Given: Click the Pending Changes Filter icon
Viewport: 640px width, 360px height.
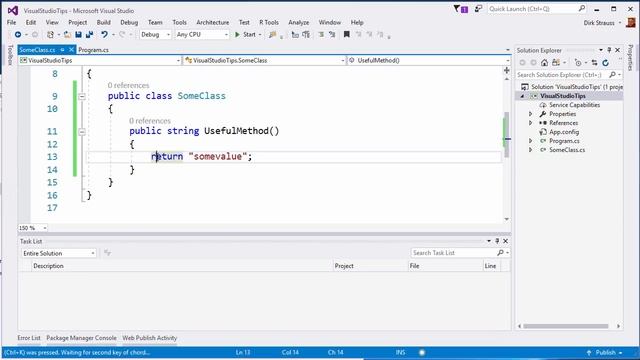Looking at the screenshot, I should coord(578,63).
